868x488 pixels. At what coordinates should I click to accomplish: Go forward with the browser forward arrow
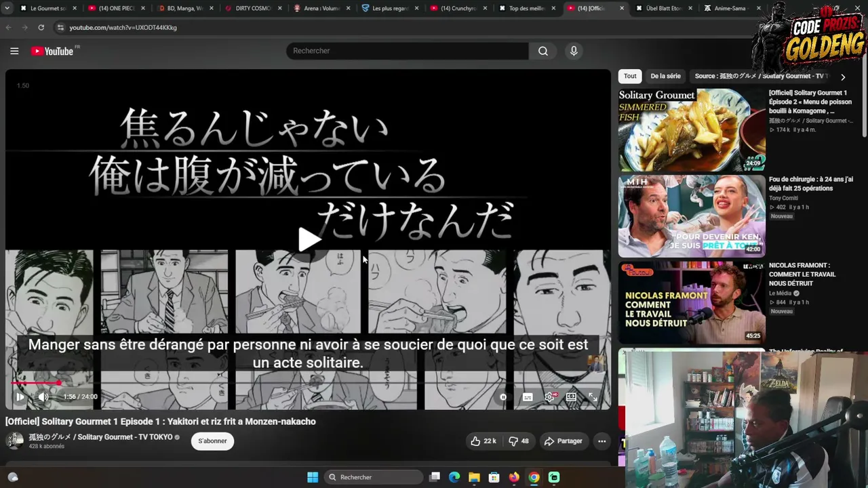point(24,28)
